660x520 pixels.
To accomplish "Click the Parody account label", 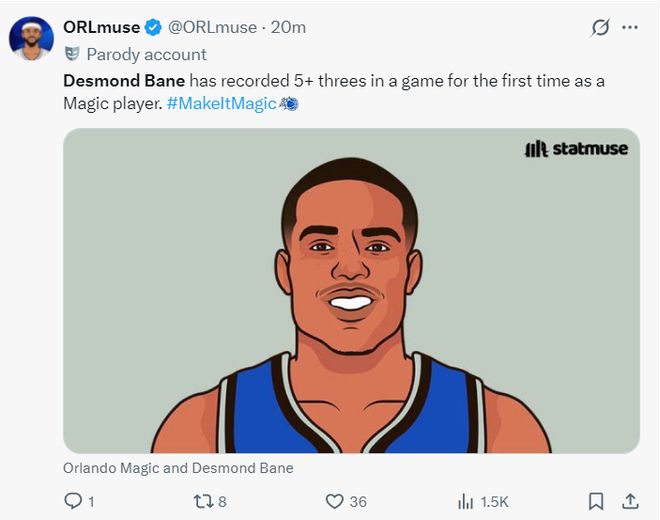I will click(x=146, y=54).
